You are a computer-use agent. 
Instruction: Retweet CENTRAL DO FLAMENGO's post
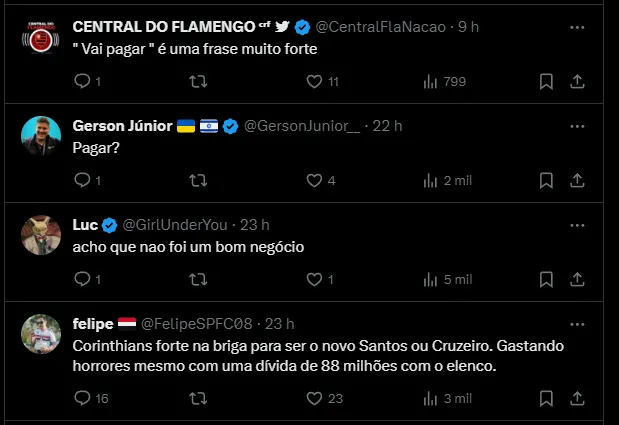(199, 82)
